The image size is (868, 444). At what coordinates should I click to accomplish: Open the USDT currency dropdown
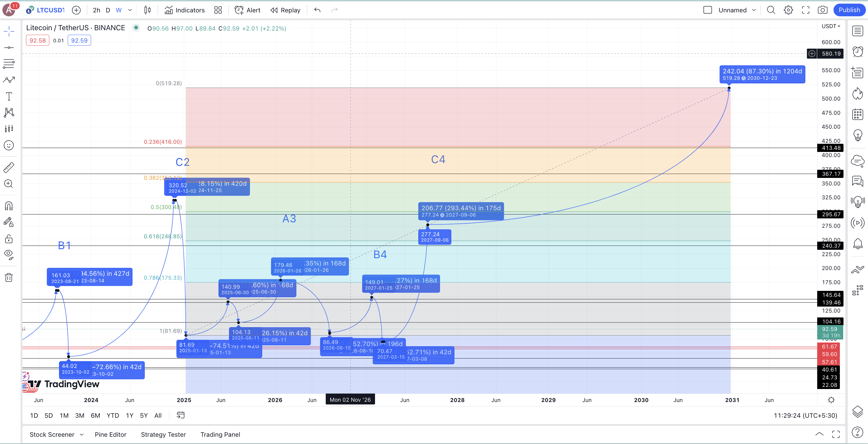pyautogui.click(x=830, y=26)
